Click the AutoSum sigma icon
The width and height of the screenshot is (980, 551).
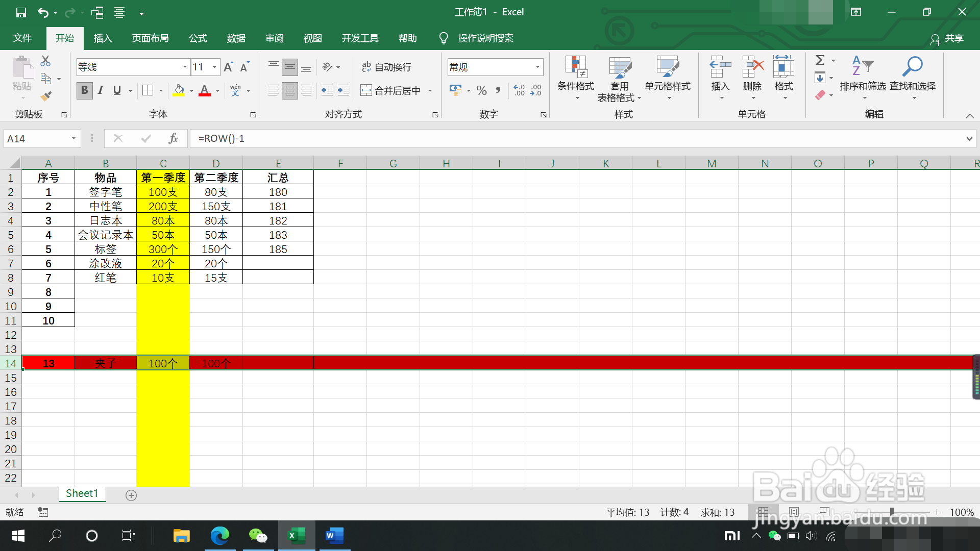[820, 60]
